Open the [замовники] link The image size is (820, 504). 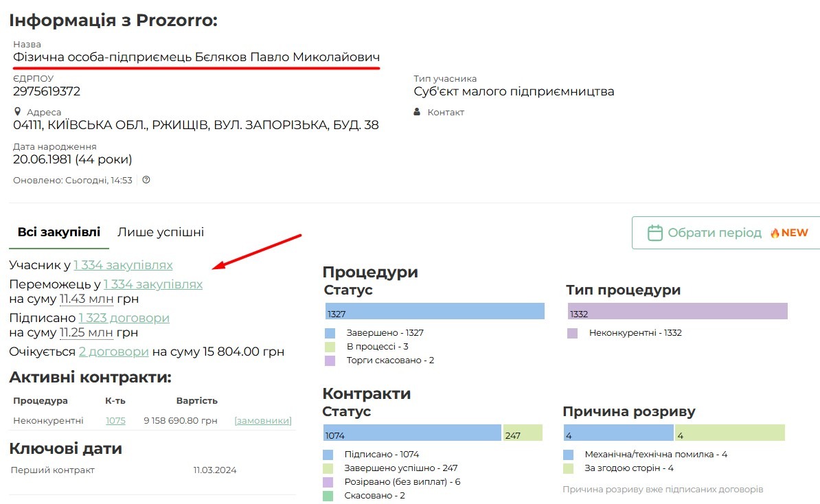263,420
